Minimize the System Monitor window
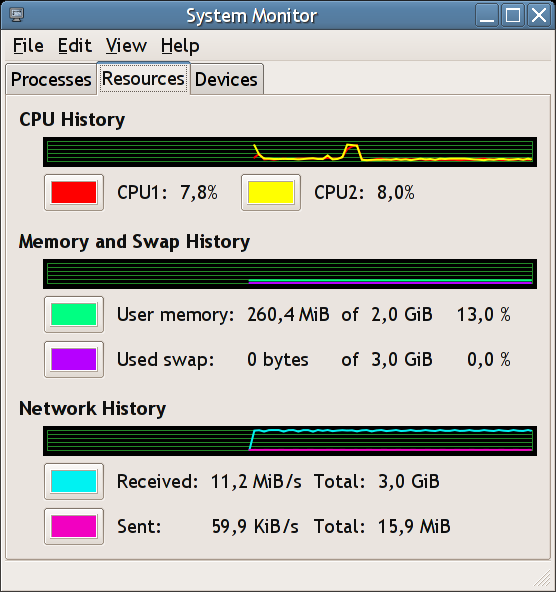Viewport: 556px width, 592px height. pos(487,15)
